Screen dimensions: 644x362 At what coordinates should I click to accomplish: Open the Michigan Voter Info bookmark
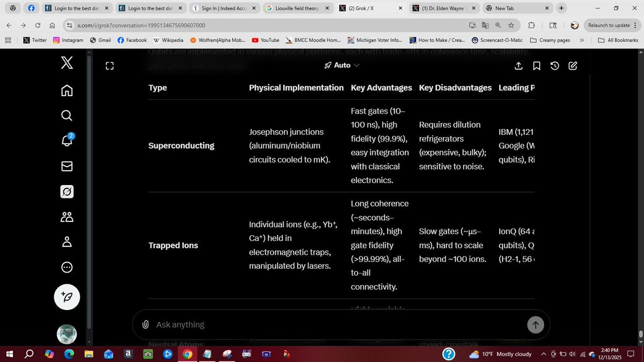[x=375, y=40]
